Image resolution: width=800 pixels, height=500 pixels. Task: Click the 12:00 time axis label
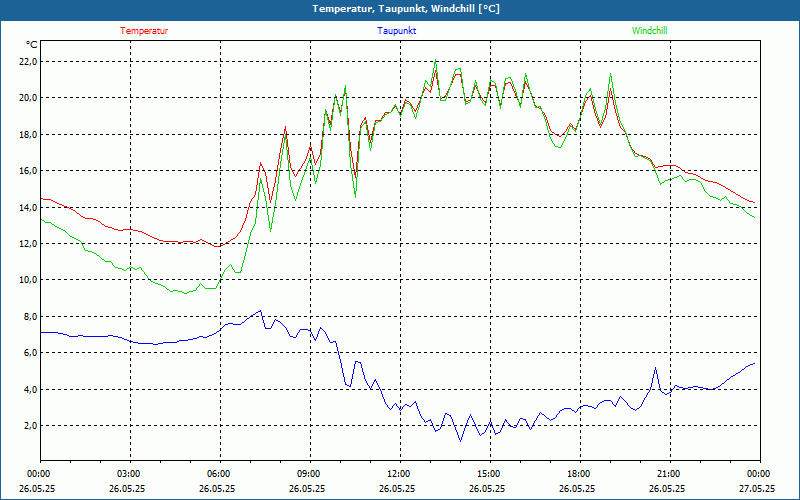[x=399, y=474]
